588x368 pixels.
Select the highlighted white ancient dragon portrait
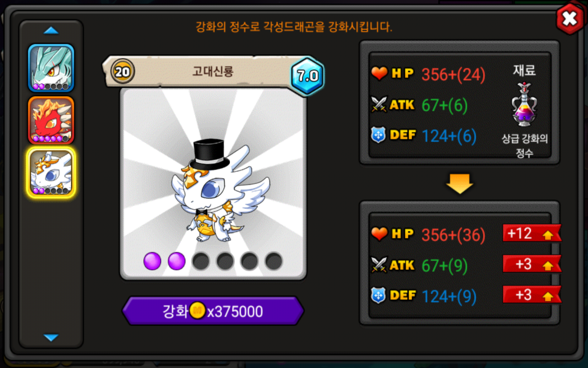[x=51, y=173]
